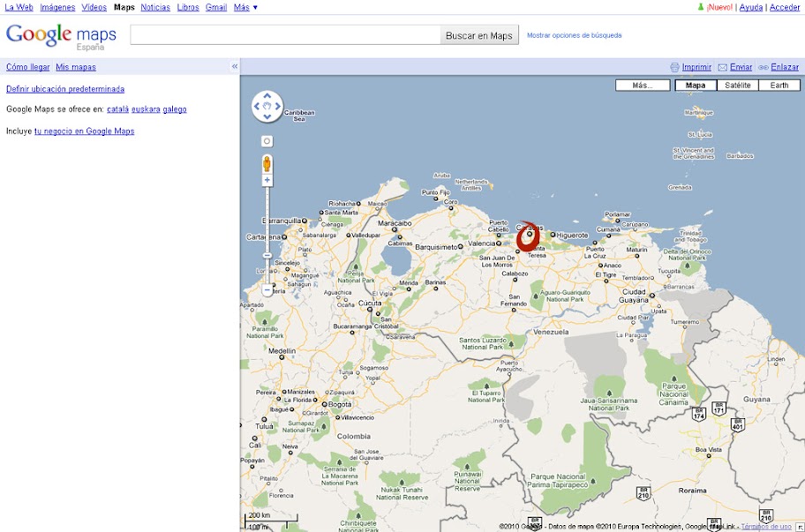The height and width of the screenshot is (532, 805).
Task: Click the chain link icon next to Enlazar
Action: [x=764, y=67]
